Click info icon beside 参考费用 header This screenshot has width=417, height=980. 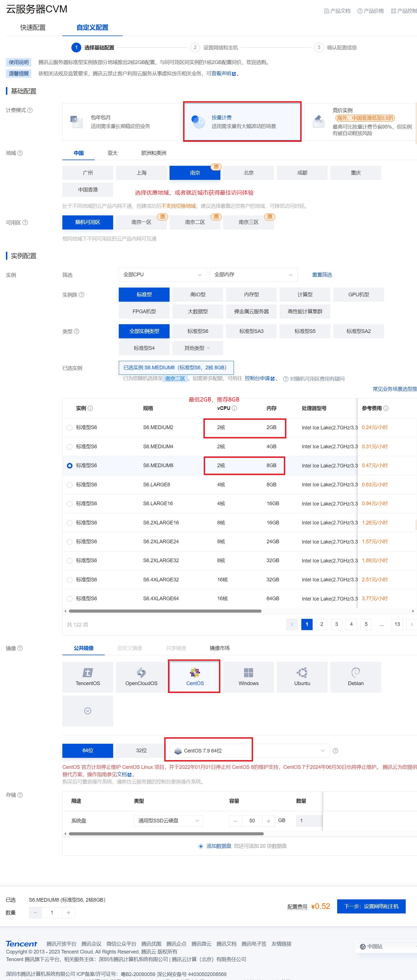[386, 408]
